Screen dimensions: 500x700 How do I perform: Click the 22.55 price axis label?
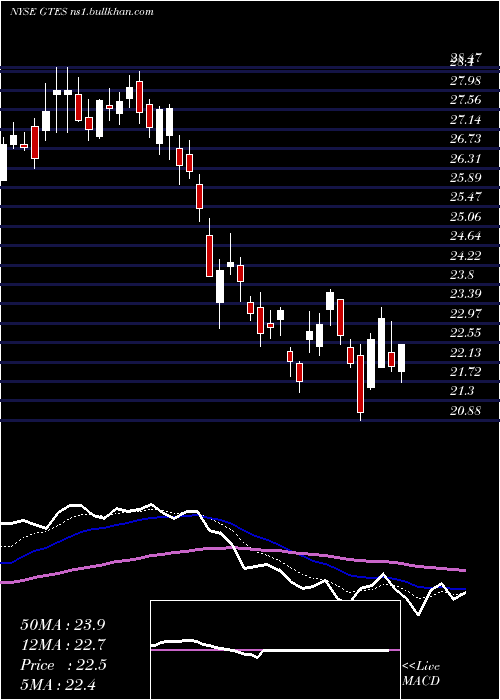tap(466, 333)
